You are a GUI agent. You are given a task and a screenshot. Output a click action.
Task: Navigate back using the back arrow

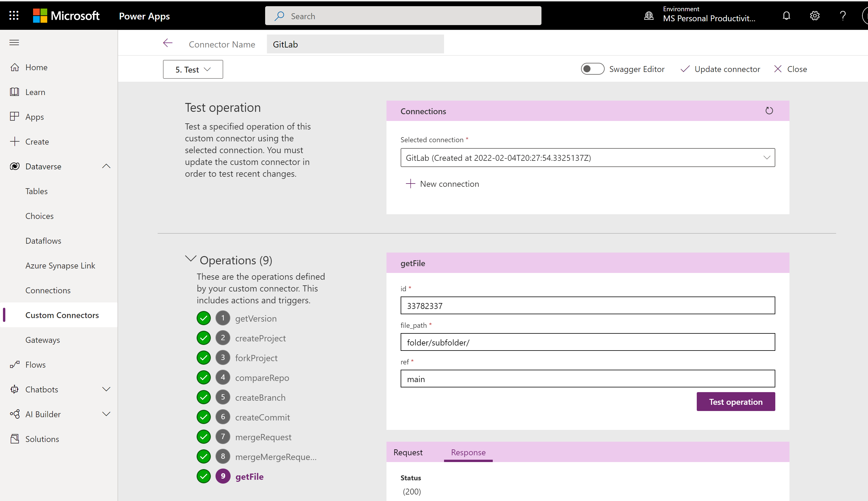click(x=168, y=43)
